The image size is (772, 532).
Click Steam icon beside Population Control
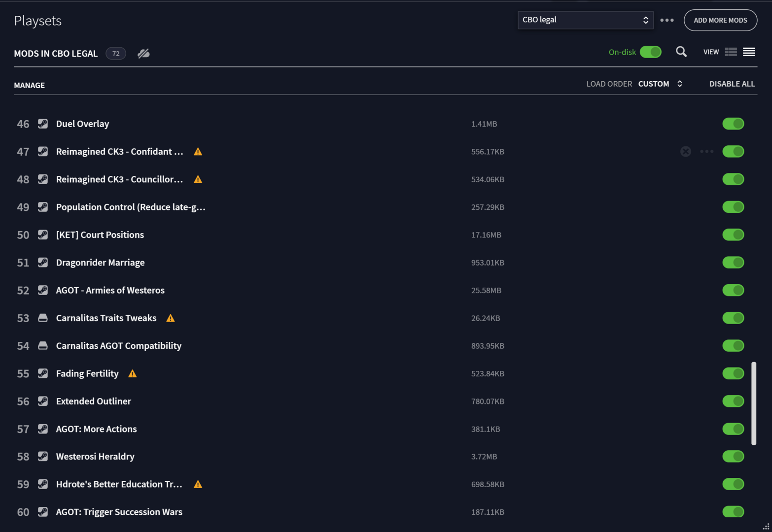tap(43, 207)
